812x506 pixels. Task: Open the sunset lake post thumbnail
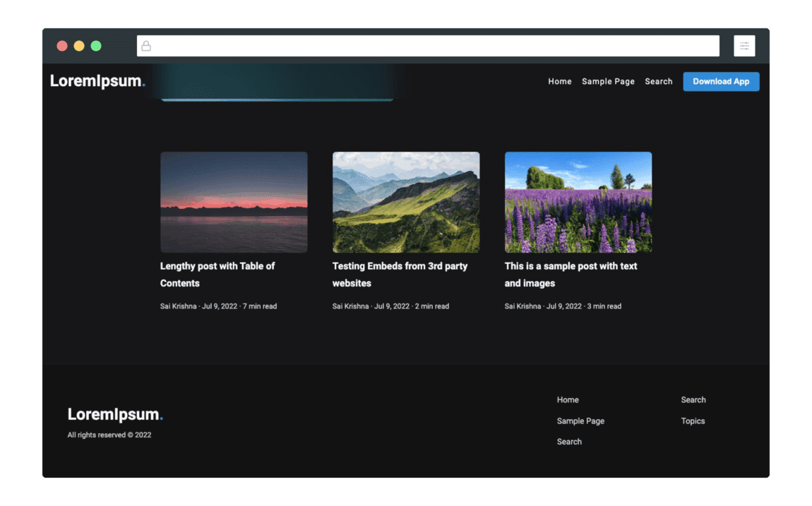(234, 203)
